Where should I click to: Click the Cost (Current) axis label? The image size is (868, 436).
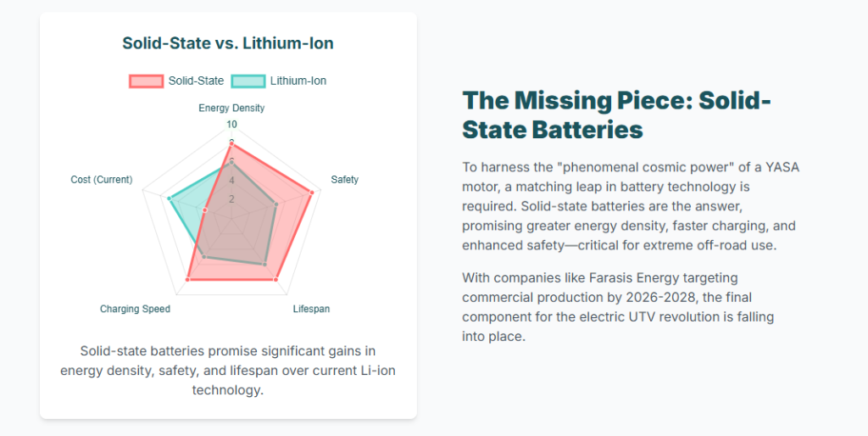coord(102,180)
